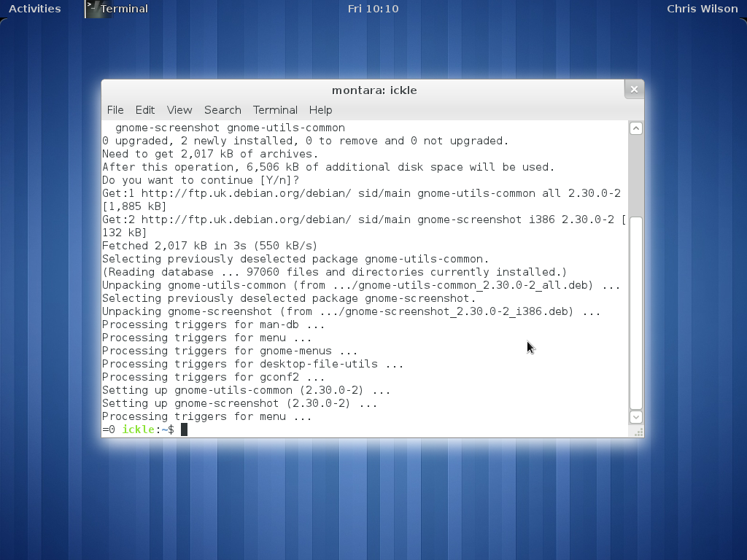
Task: Open the Activities overview
Action: [34, 9]
